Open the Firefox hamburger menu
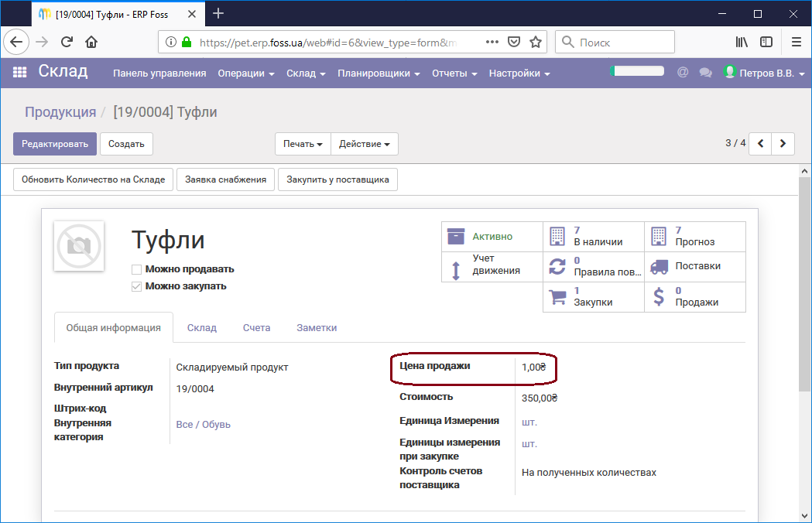Image resolution: width=812 pixels, height=523 pixels. point(797,42)
